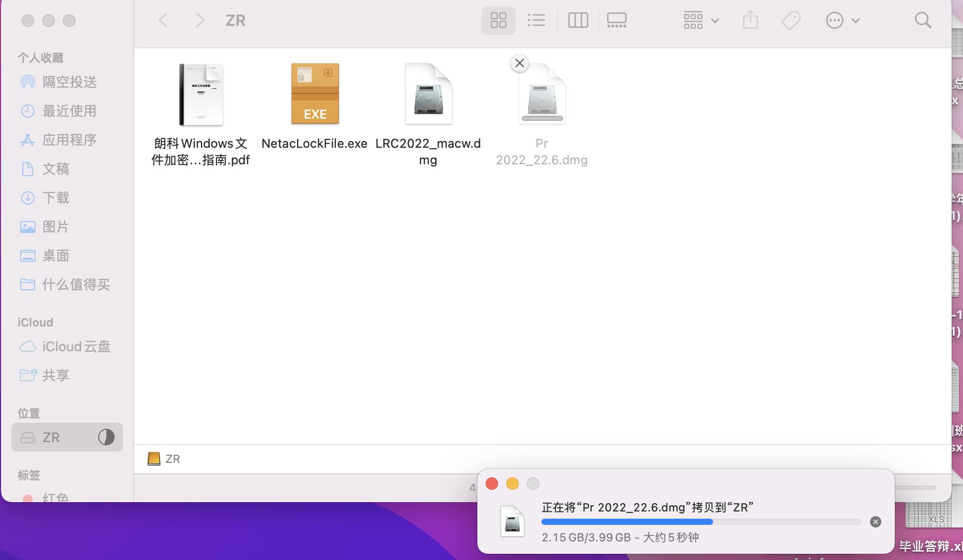Switch to list view
Screen dimensions: 963x560
tap(536, 20)
